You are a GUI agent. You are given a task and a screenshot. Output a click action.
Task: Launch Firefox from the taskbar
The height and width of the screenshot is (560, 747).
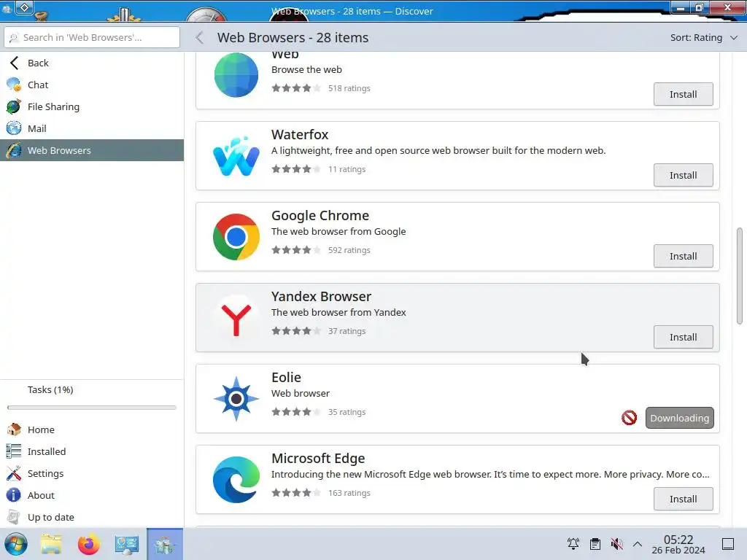(x=88, y=544)
